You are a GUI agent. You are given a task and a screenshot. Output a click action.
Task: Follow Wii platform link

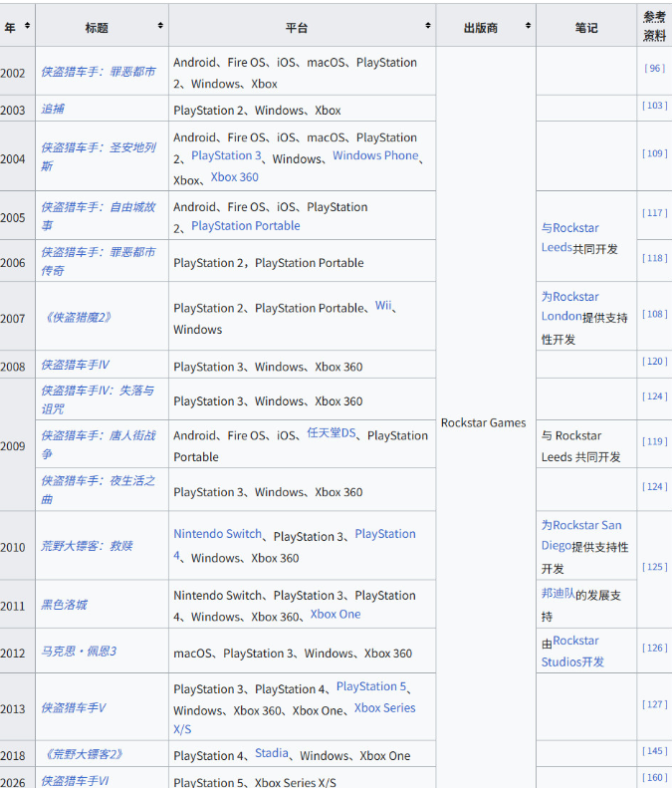pos(382,306)
